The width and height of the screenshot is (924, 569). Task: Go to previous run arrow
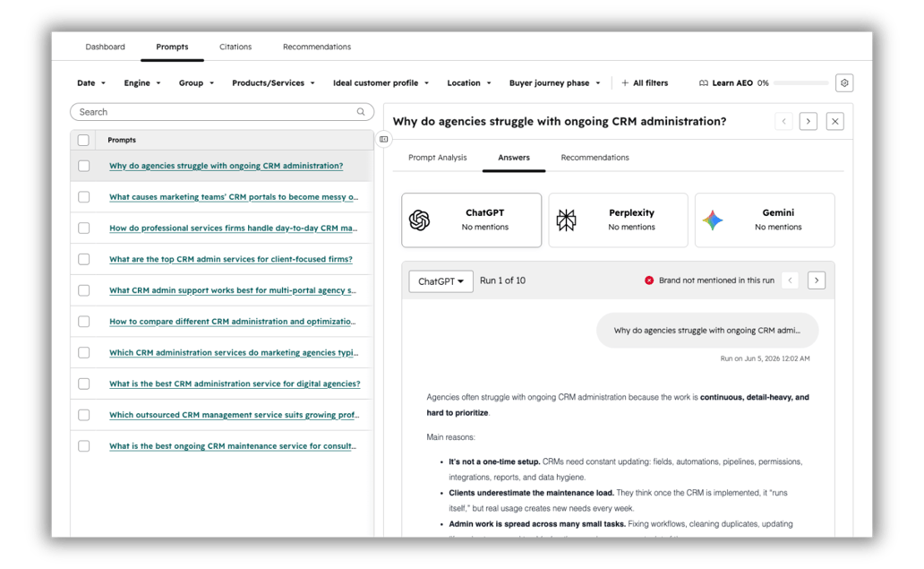790,280
